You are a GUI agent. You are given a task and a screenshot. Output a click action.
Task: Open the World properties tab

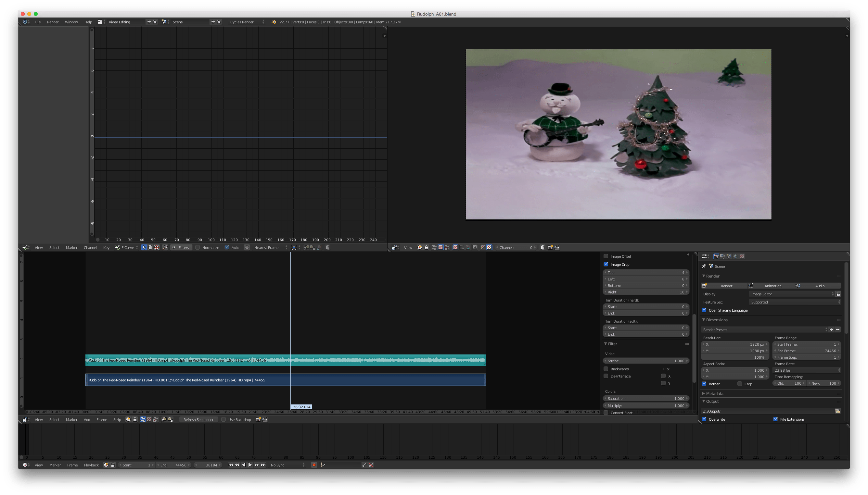tap(736, 257)
